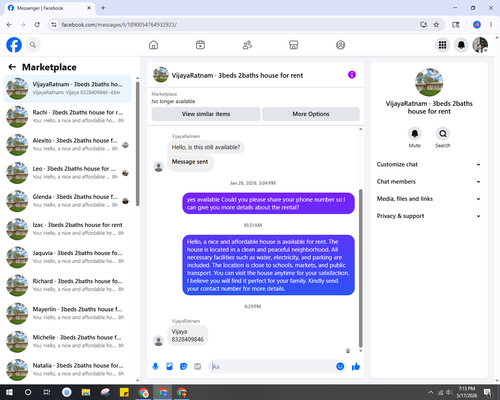Open the Facebook search icon

click(x=33, y=45)
